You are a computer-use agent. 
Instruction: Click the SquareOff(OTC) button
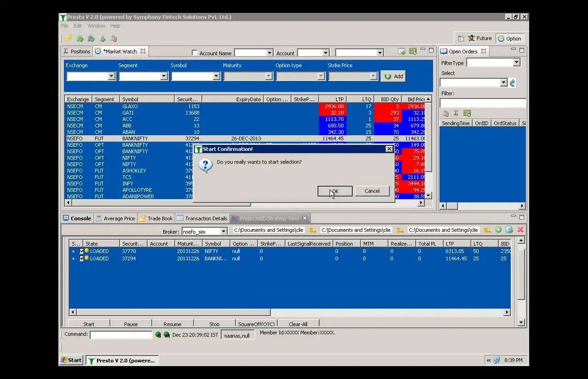pyautogui.click(x=256, y=324)
